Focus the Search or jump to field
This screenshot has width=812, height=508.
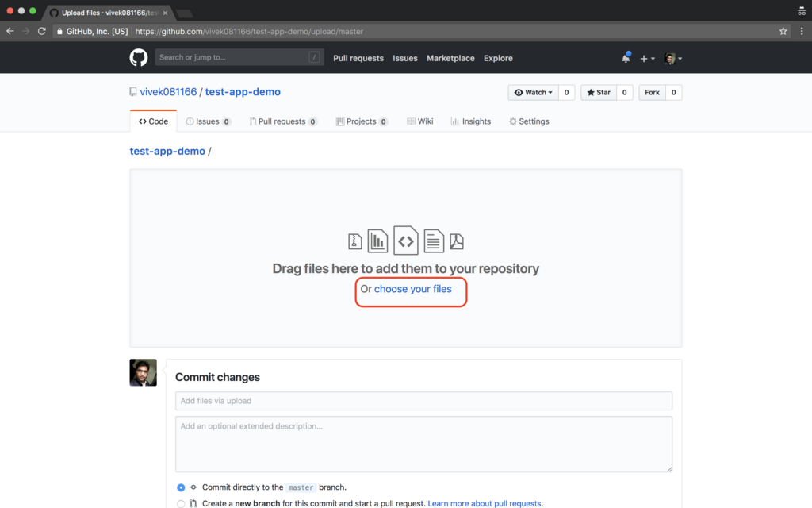(239, 57)
